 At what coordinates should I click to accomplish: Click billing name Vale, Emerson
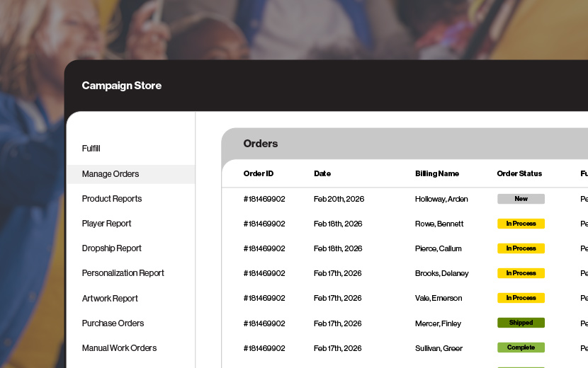[x=439, y=298]
